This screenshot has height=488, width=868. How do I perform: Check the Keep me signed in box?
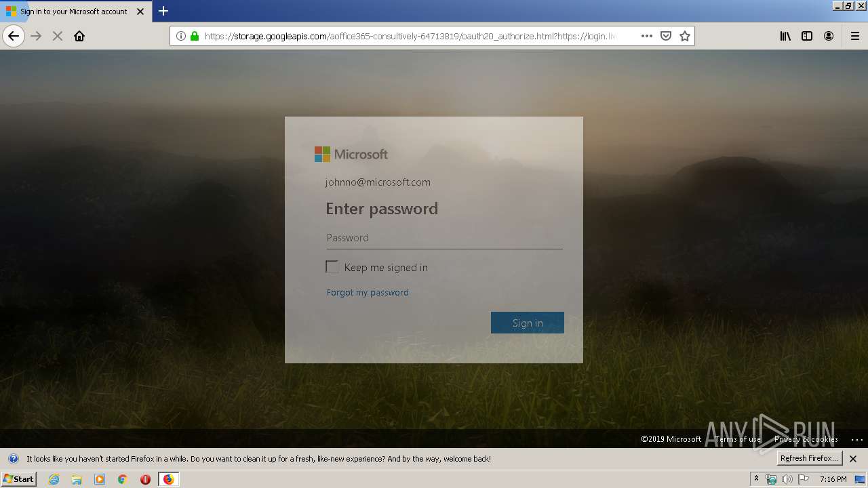click(x=332, y=267)
